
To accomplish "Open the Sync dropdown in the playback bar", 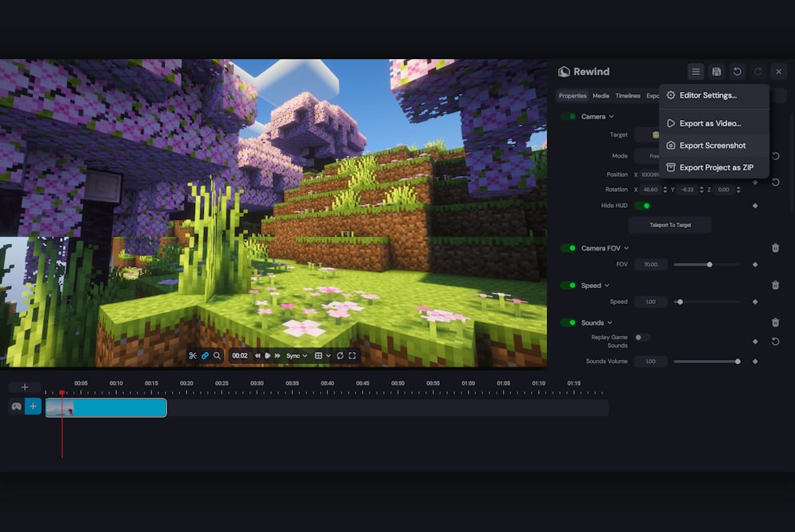I will [297, 355].
